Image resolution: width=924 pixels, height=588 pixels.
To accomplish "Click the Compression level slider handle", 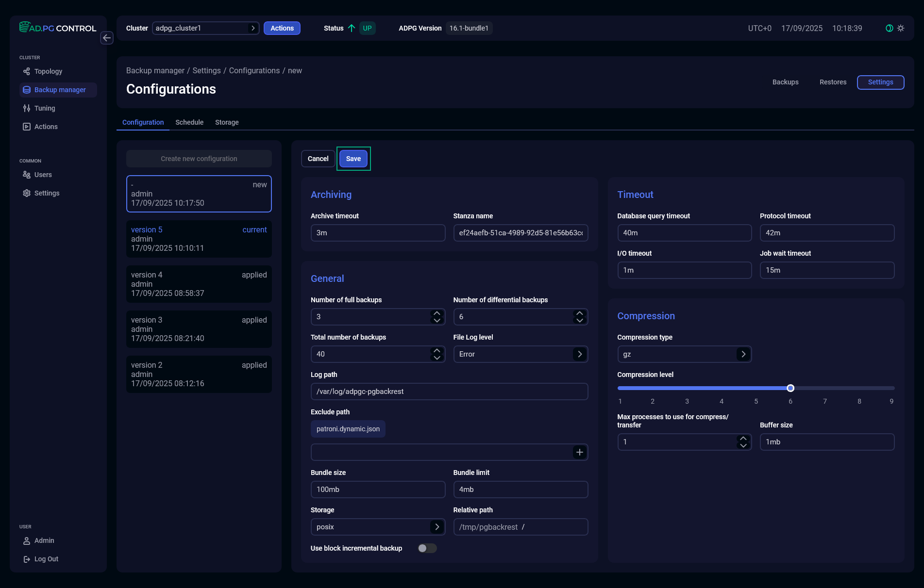I will coord(790,388).
